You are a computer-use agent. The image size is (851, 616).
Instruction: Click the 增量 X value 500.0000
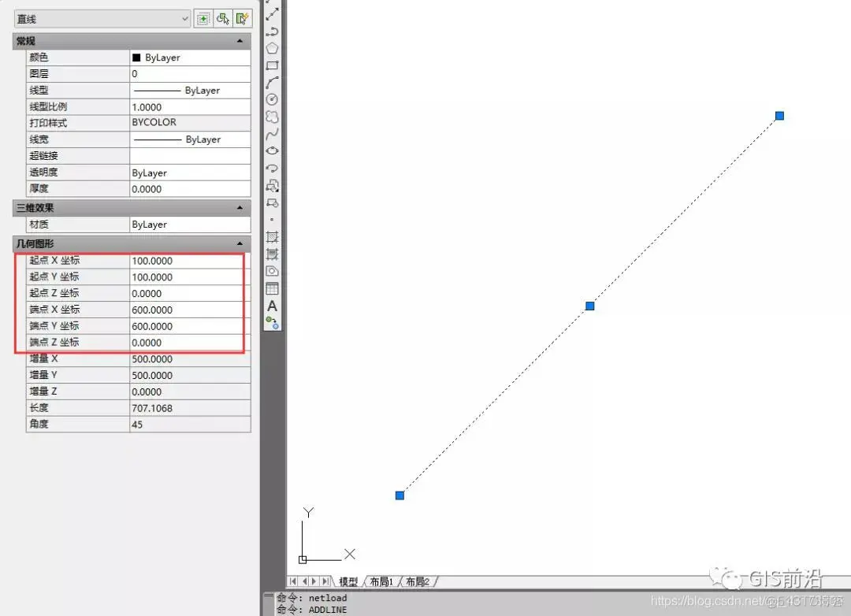[190, 358]
